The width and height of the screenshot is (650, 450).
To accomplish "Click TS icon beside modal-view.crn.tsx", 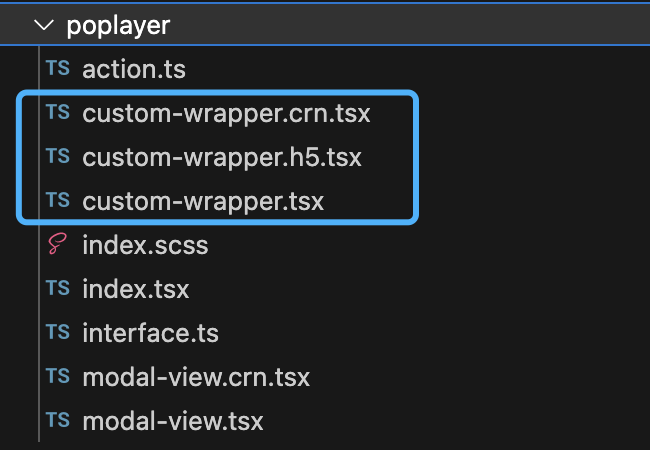I will click(58, 376).
